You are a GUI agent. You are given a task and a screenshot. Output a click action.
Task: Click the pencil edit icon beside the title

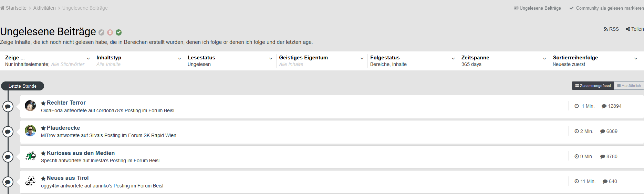[101, 32]
